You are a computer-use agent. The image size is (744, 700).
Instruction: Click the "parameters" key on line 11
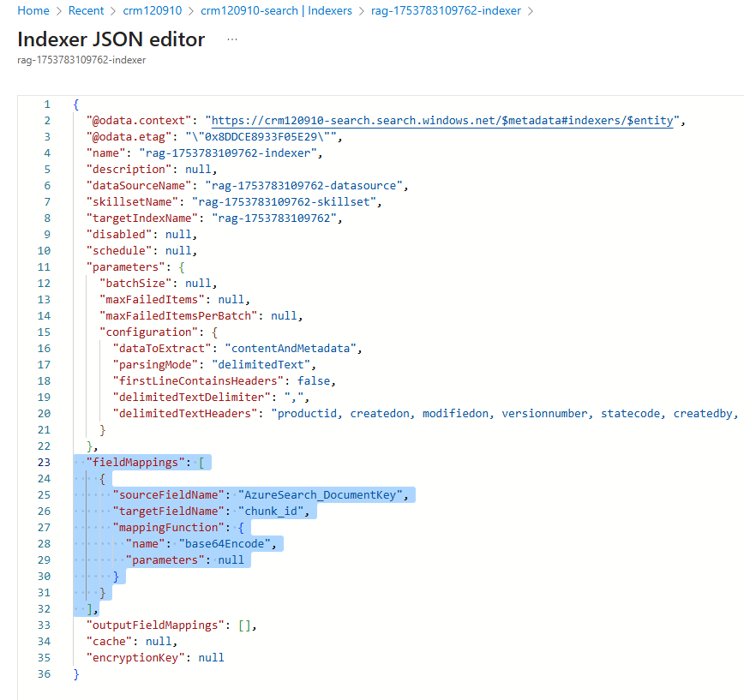click(125, 267)
